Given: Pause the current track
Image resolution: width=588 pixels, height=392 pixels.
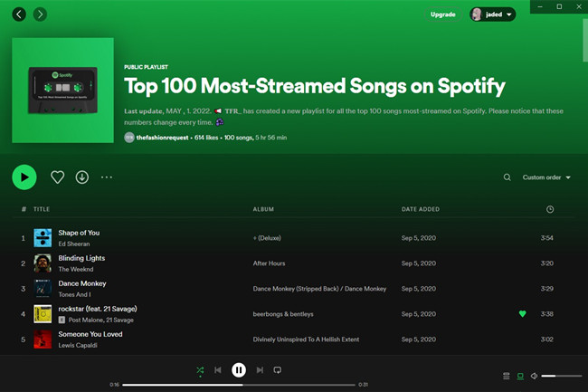Looking at the screenshot, I should click(239, 370).
